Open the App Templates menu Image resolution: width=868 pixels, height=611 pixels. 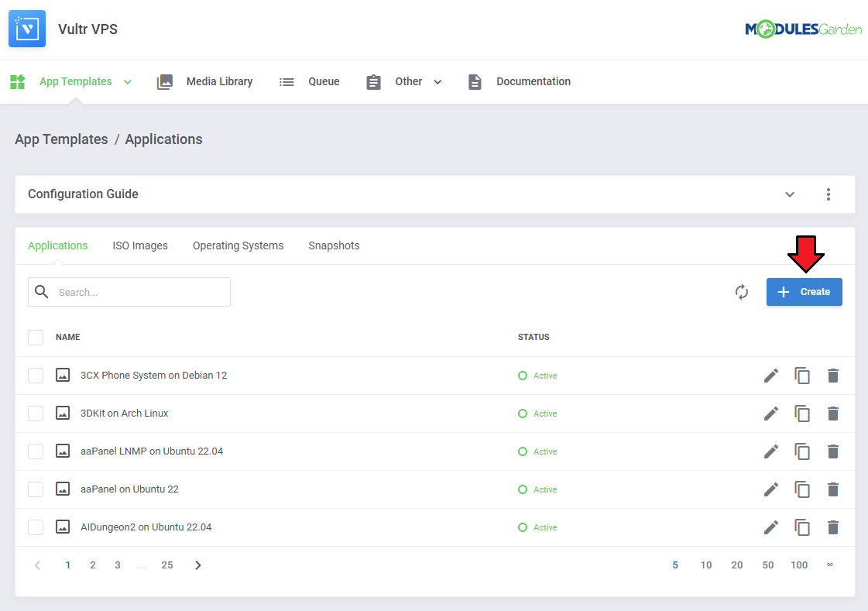click(x=76, y=81)
